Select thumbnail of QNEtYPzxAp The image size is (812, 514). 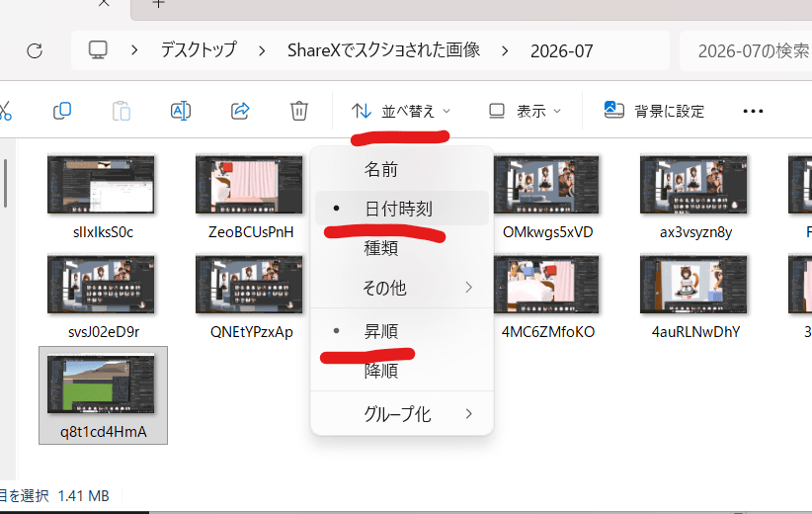[249, 284]
